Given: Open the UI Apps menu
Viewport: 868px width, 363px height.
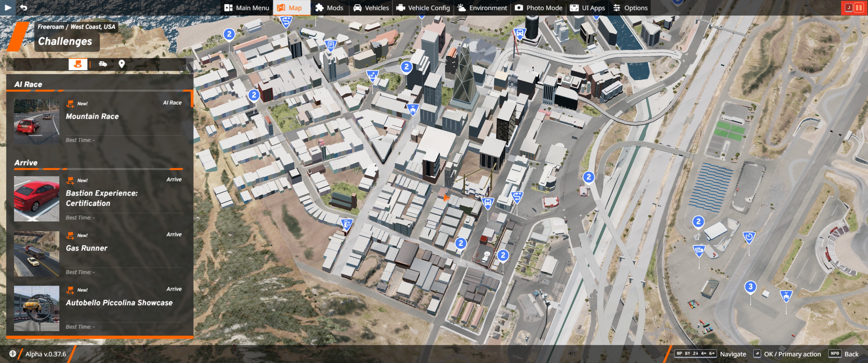Looking at the screenshot, I should (x=587, y=8).
